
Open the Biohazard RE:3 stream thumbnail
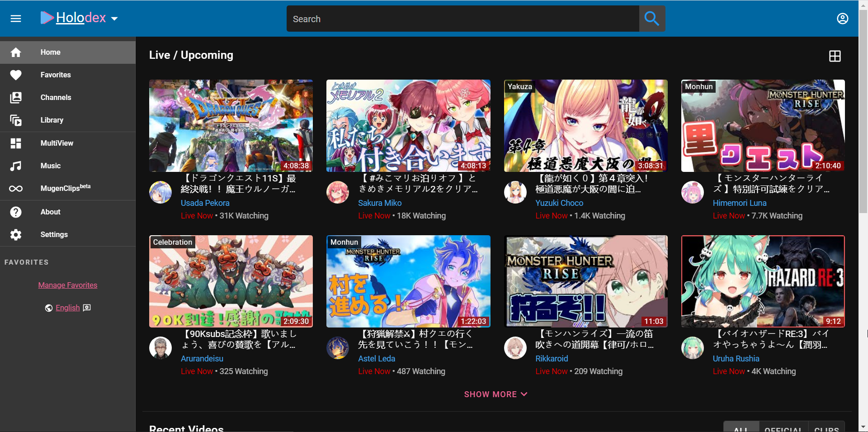763,281
